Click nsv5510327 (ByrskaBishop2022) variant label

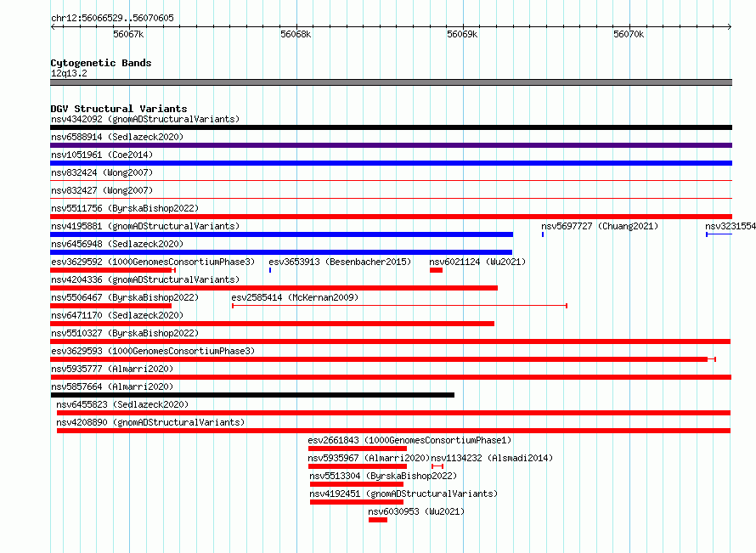pyautogui.click(x=125, y=333)
